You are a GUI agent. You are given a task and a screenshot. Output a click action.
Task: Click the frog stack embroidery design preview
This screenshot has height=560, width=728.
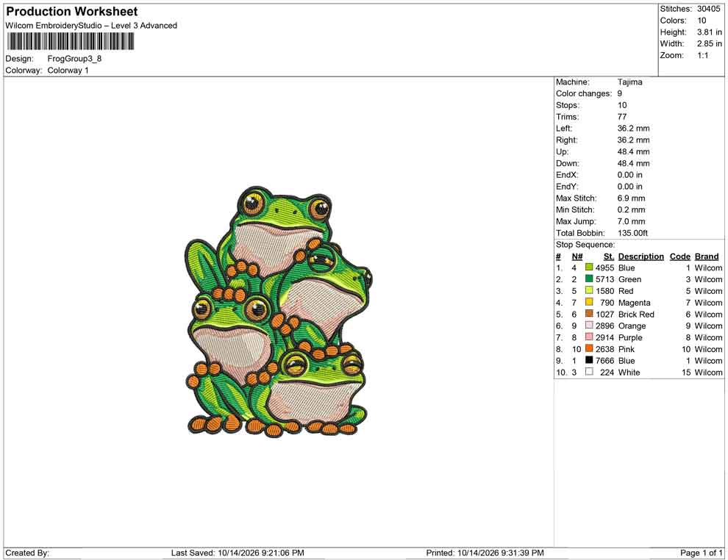coord(279,312)
